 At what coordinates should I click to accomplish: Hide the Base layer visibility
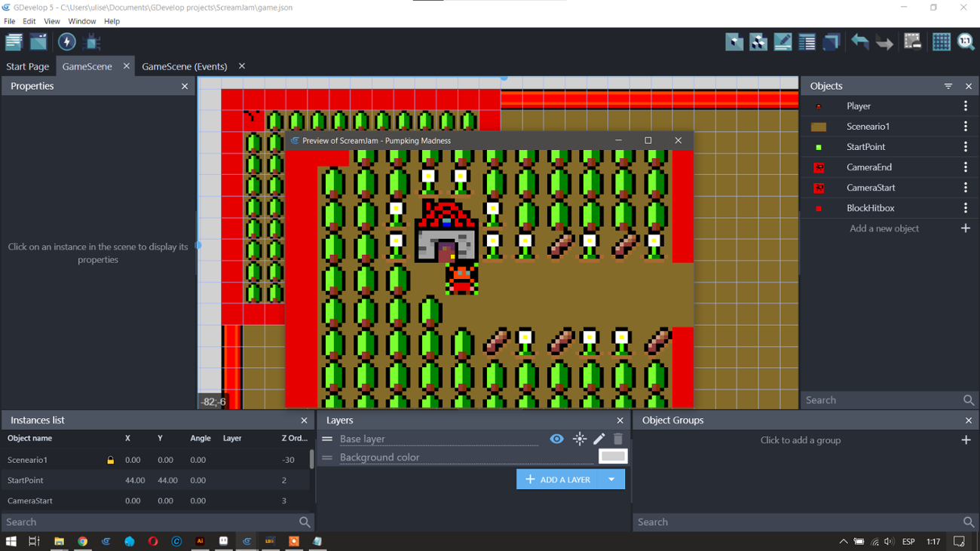tap(556, 438)
